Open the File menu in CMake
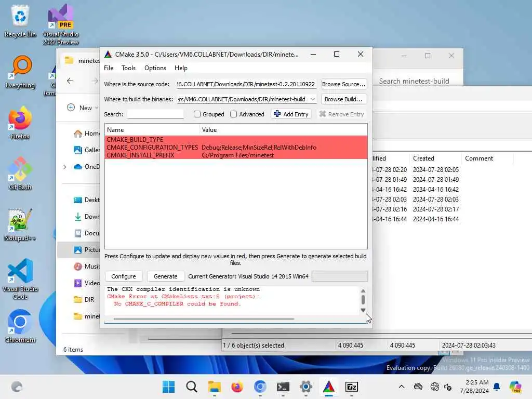This screenshot has width=532, height=399. point(109,68)
